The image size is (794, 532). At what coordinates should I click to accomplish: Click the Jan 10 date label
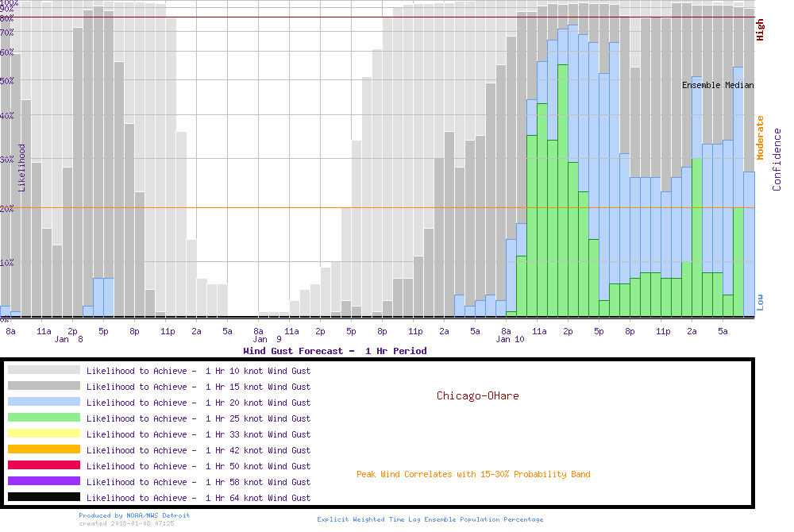510,339
